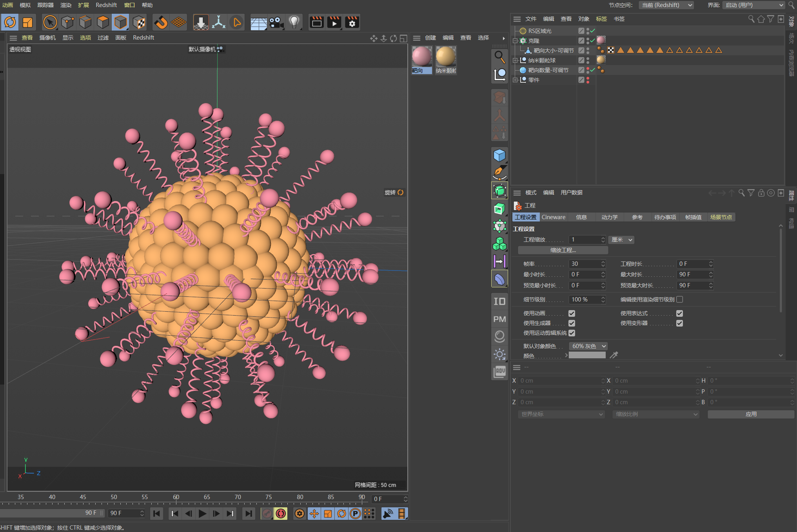Render view with clapperboard icon
This screenshot has height=532, width=797.
[x=317, y=22]
